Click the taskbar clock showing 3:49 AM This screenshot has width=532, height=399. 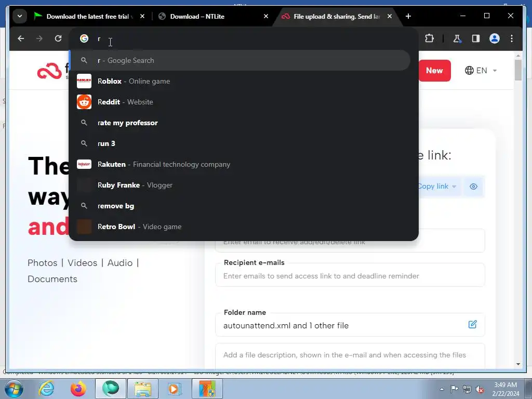pos(506,389)
